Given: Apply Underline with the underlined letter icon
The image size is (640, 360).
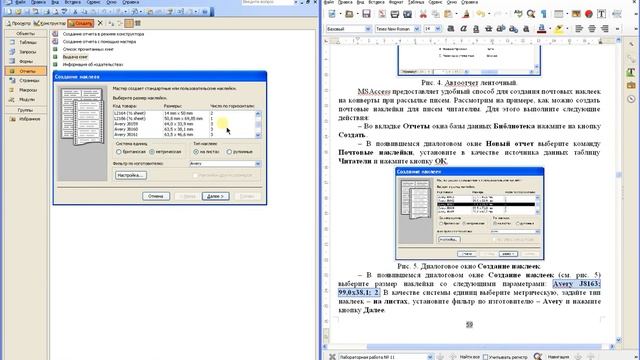Looking at the screenshot, I should pyautogui.click(x=476, y=29).
